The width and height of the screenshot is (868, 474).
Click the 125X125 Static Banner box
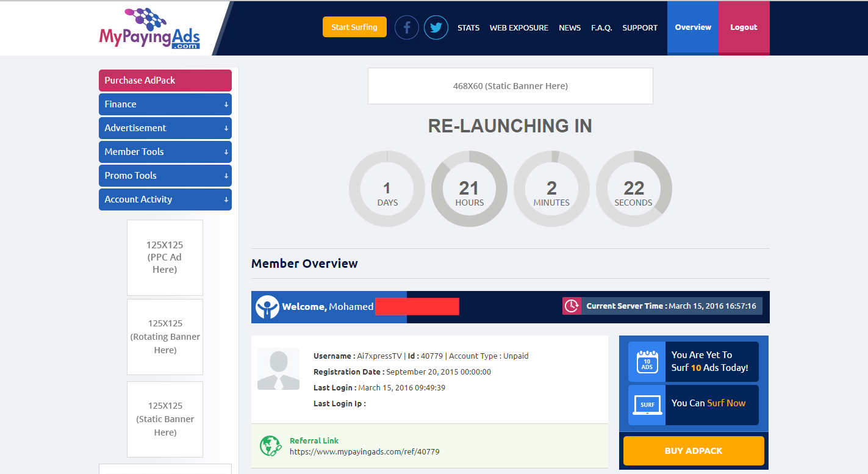(x=165, y=419)
